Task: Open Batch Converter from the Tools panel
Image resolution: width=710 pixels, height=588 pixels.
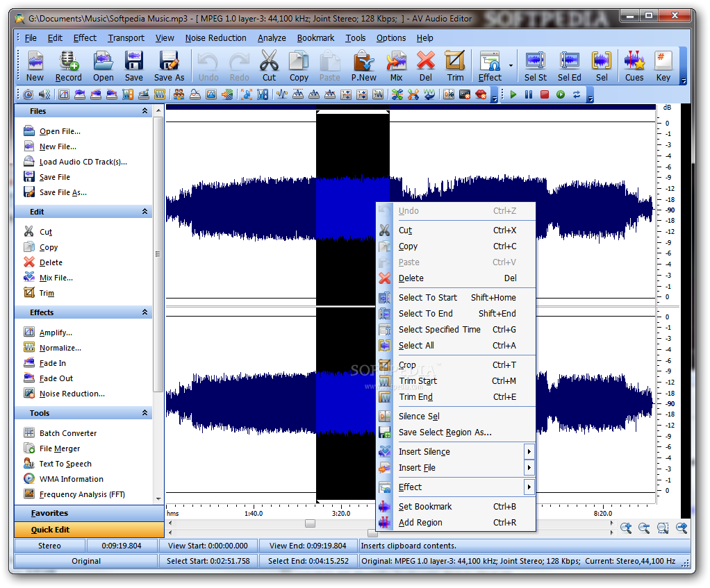Action: [x=68, y=433]
